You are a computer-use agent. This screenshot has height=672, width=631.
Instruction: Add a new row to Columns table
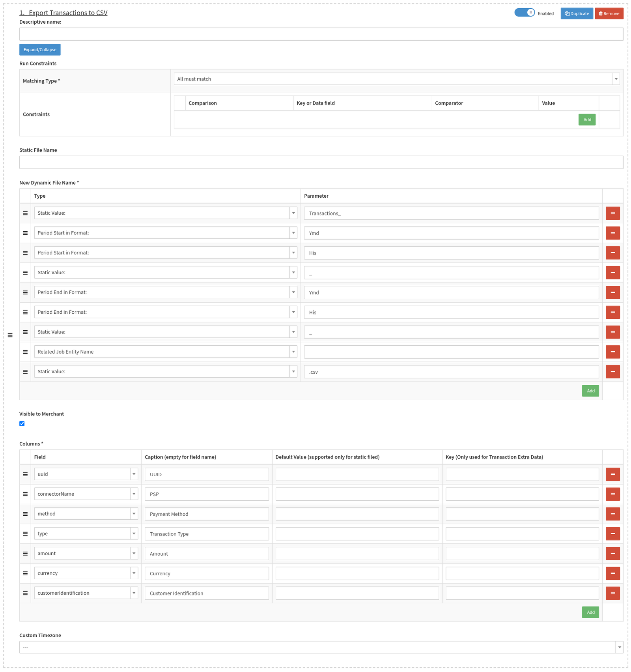click(x=590, y=612)
